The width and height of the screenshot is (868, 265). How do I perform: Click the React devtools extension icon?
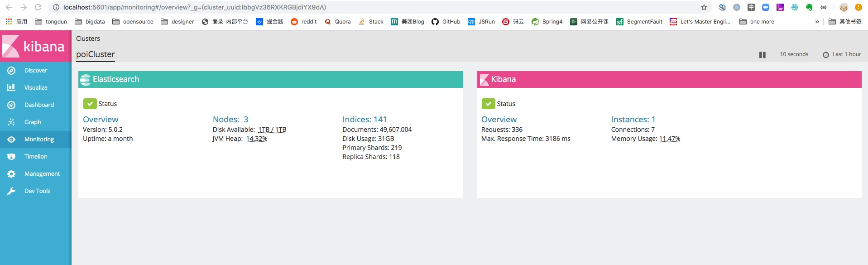click(795, 7)
